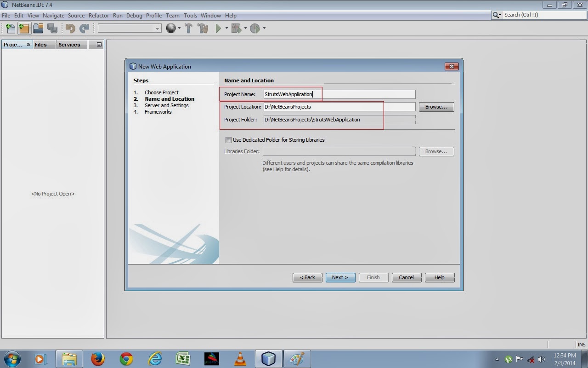Click the green Run Project icon
Image resolution: width=588 pixels, height=368 pixels.
coord(219,29)
